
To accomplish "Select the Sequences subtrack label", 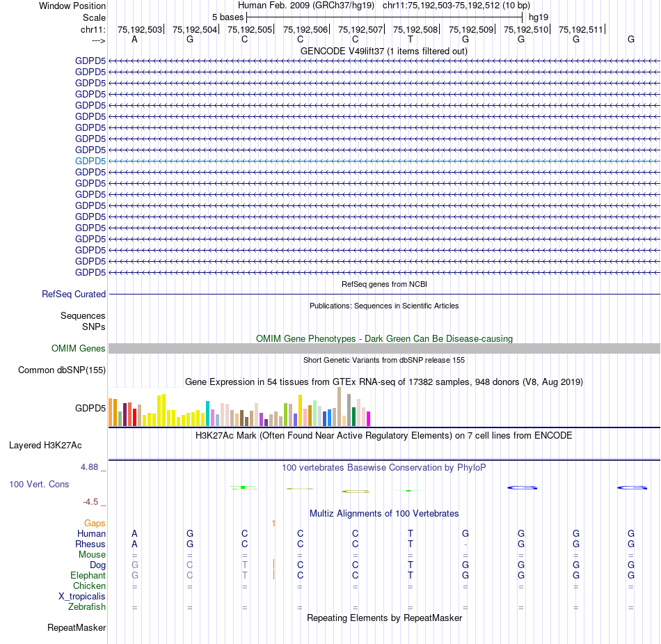I will pos(83,315).
